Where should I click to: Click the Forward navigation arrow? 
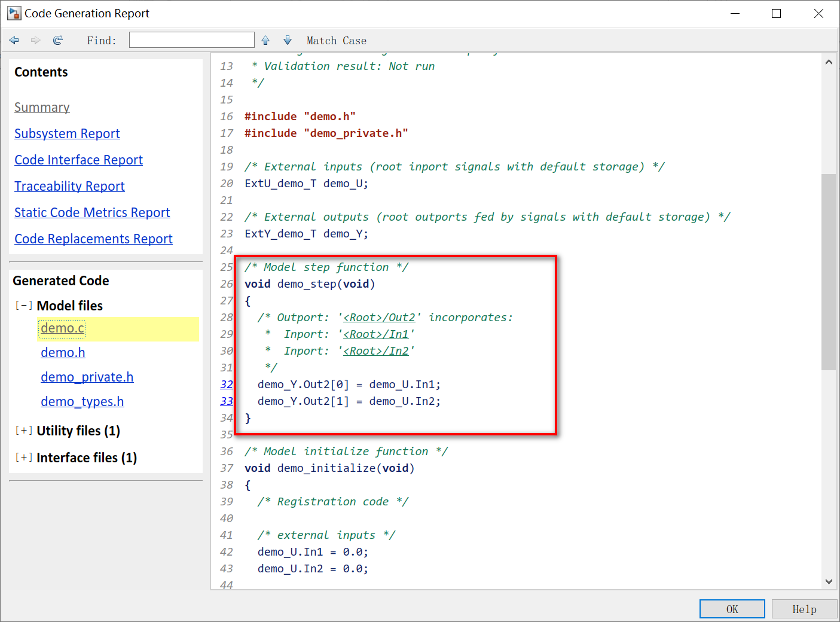point(36,40)
